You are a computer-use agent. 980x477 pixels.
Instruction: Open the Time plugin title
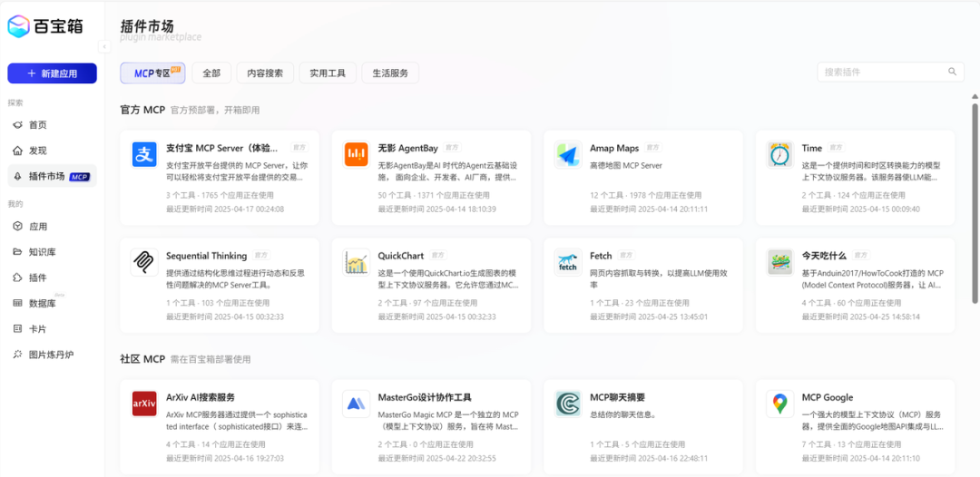pos(812,148)
